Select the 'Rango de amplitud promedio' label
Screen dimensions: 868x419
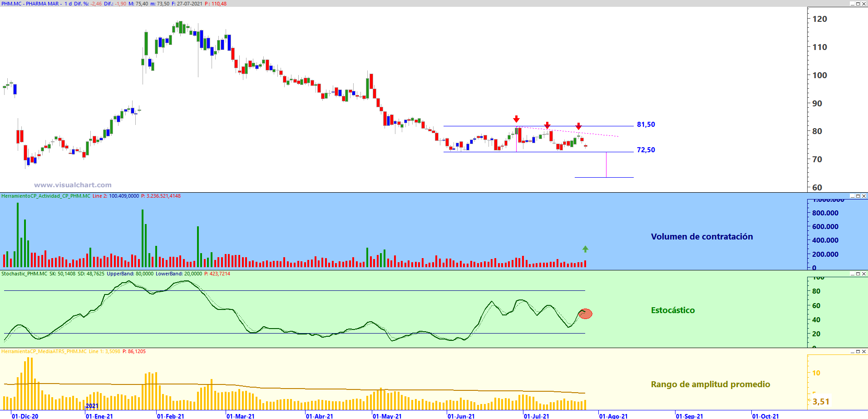coord(710,384)
